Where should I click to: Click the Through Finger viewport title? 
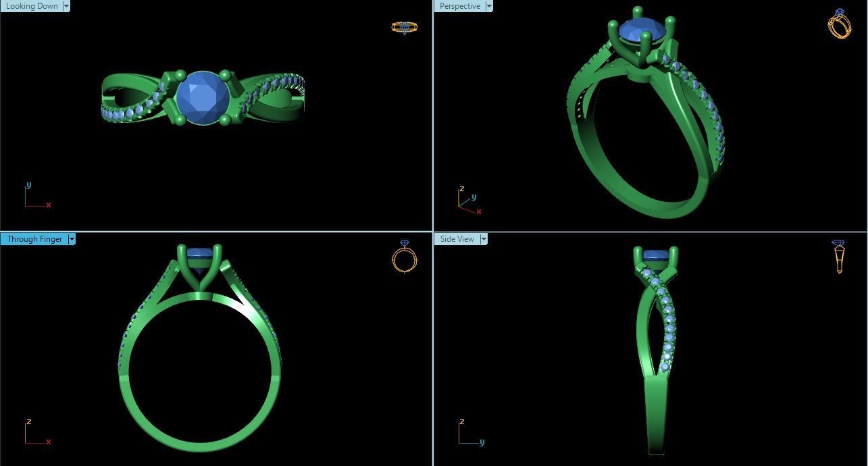coord(34,239)
